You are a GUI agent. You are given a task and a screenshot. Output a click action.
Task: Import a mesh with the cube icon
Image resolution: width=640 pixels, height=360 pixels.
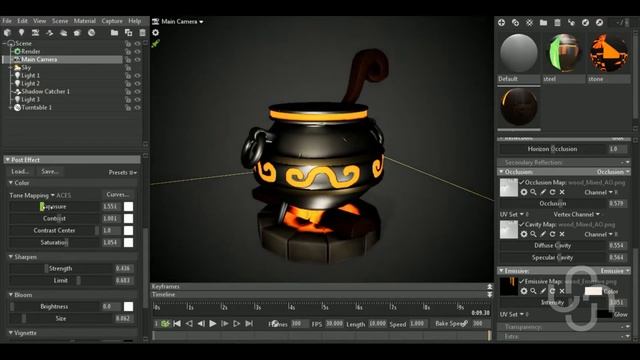coord(7,33)
